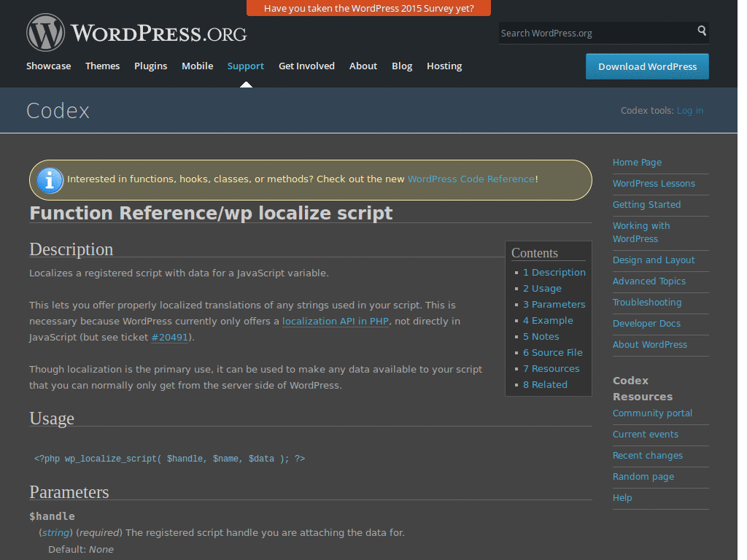Image resolution: width=747 pixels, height=560 pixels.
Task: Open the Getting Started sidebar link
Action: [x=646, y=205]
